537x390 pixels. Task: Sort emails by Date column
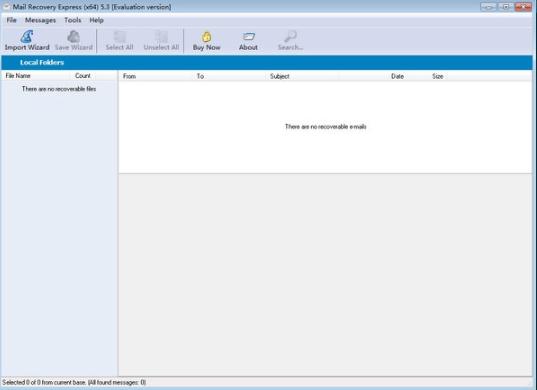tap(397, 76)
